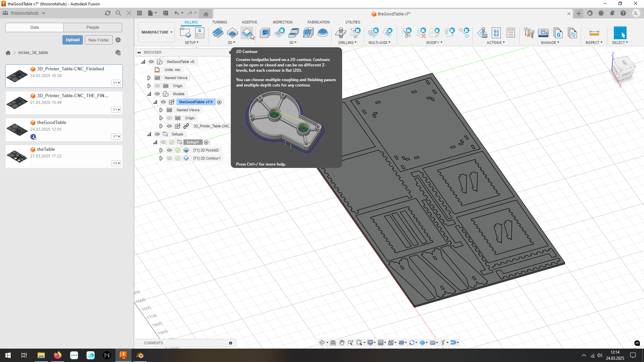The image size is (644, 362).
Task: Toggle visibility of the top-level Origin folder
Action: coord(157,86)
